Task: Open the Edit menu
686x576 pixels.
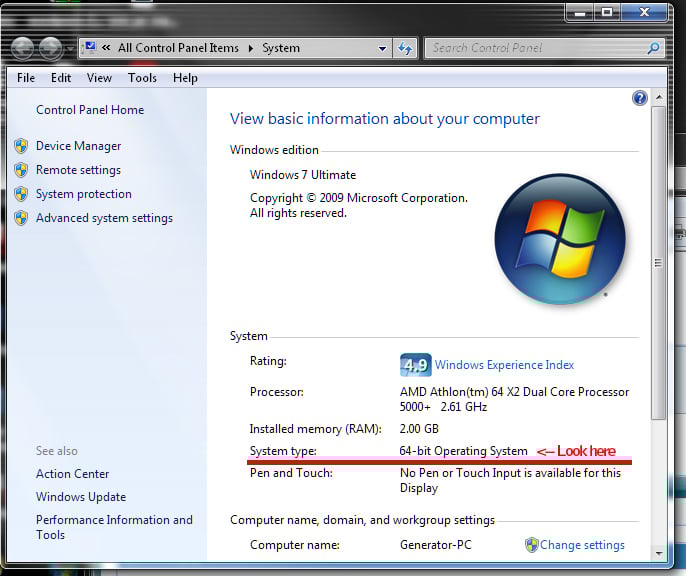Action: click(x=61, y=78)
